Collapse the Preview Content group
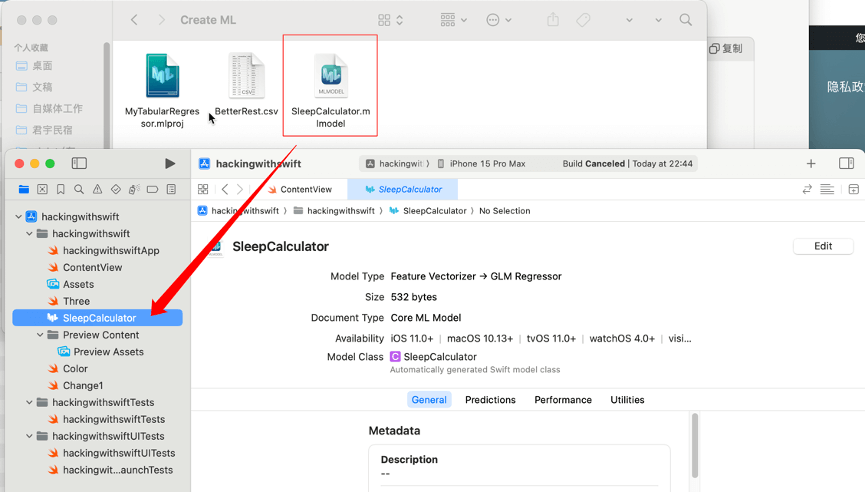This screenshot has width=866, height=493. coord(40,335)
